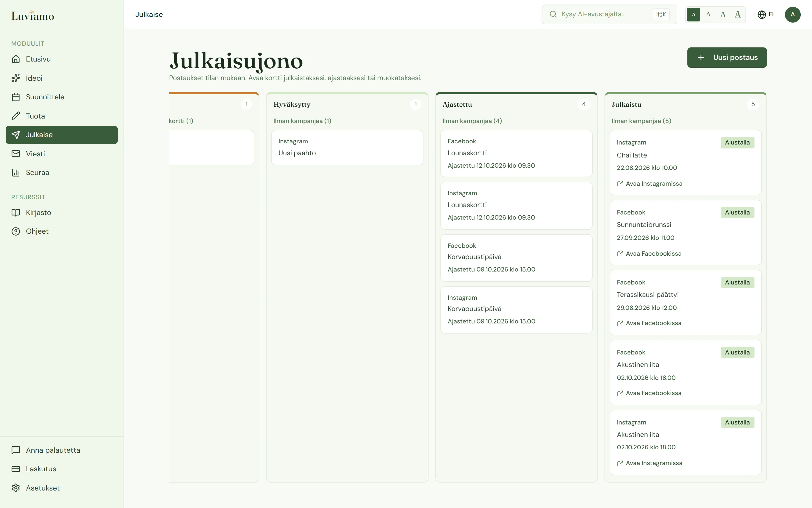Click the Ideoi sparkle icon

[x=16, y=78]
